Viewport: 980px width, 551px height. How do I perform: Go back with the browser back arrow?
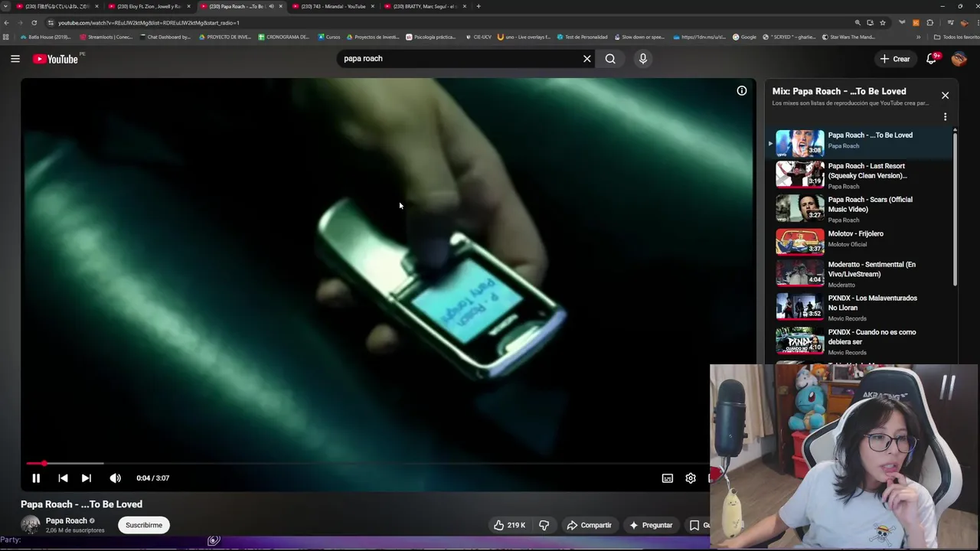pyautogui.click(x=6, y=22)
